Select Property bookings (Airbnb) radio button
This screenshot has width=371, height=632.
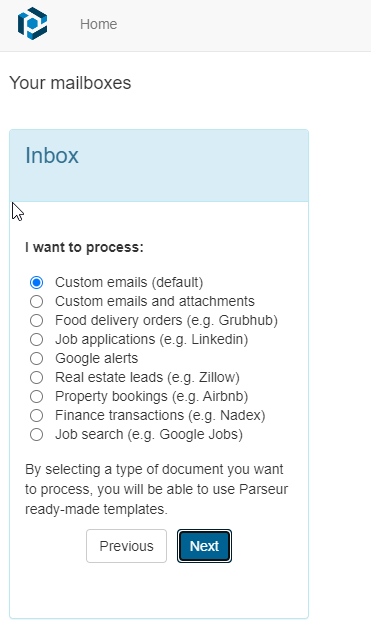(x=36, y=397)
